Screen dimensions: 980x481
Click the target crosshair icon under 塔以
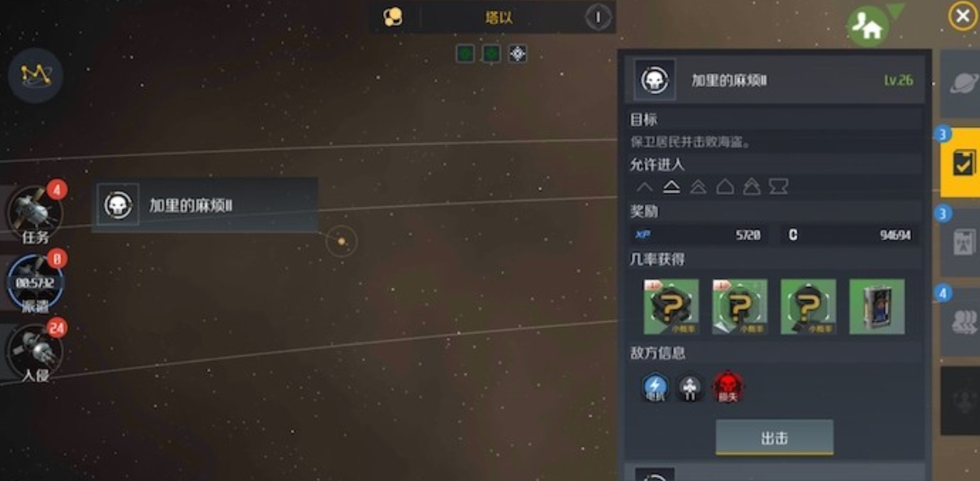[517, 54]
